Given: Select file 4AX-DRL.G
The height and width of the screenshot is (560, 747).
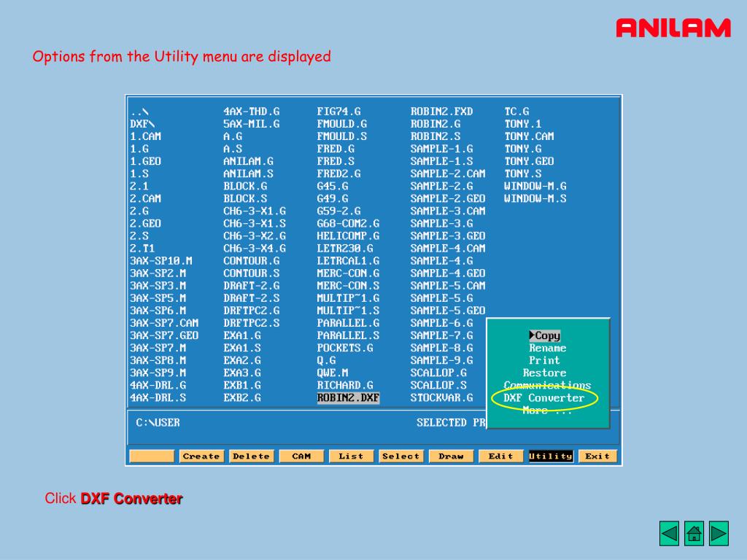Looking at the screenshot, I should click(x=158, y=385).
